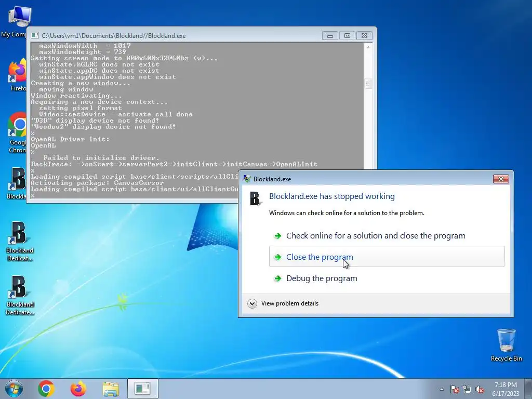Click 'Windows can check online' message text

347,213
